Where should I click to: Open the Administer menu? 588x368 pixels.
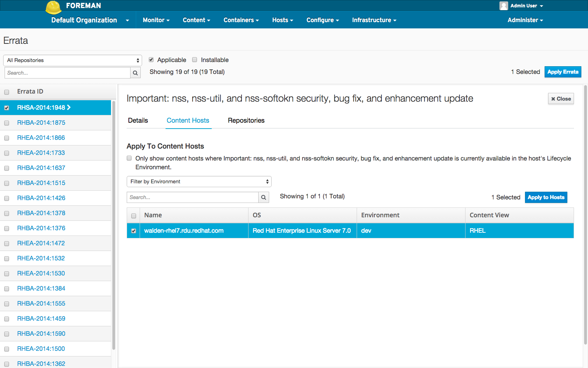pyautogui.click(x=525, y=20)
